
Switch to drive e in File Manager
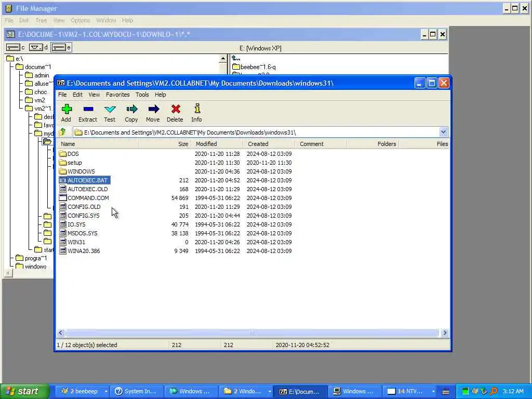pos(61,47)
